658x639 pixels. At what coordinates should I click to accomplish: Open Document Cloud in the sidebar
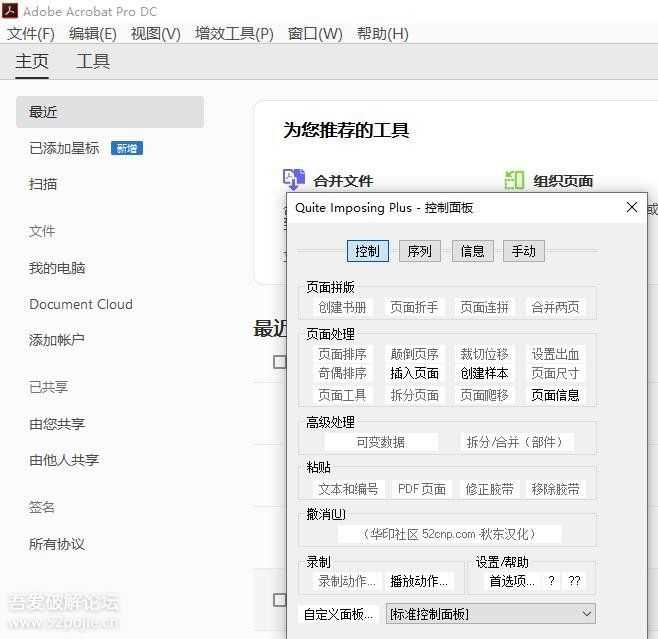[x=81, y=304]
